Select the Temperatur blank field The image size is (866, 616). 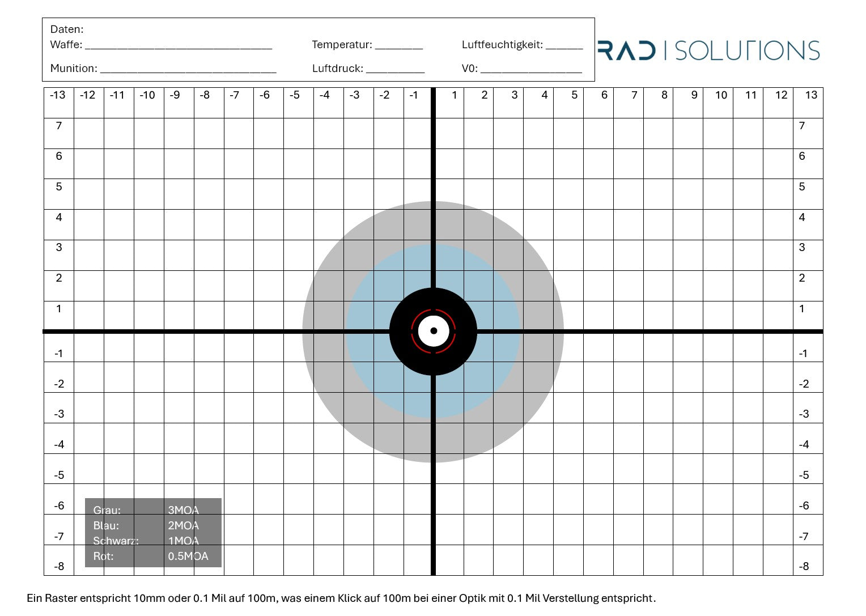tap(398, 45)
